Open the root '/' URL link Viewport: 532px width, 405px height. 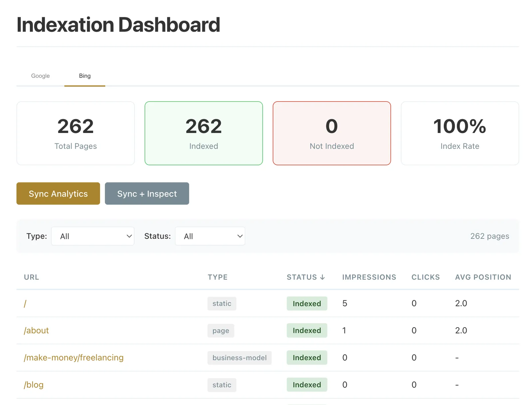click(25, 303)
